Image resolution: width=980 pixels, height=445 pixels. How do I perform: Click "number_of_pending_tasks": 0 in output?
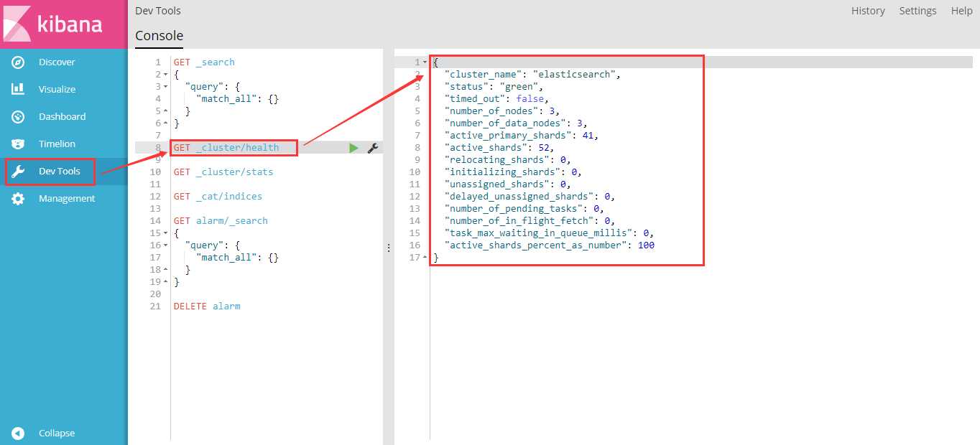click(524, 209)
